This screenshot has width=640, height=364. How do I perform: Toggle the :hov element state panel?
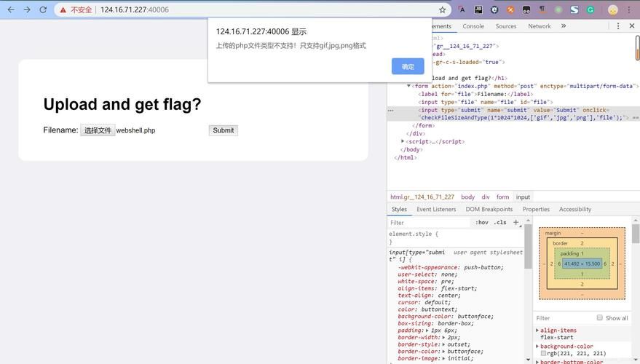[482, 223]
